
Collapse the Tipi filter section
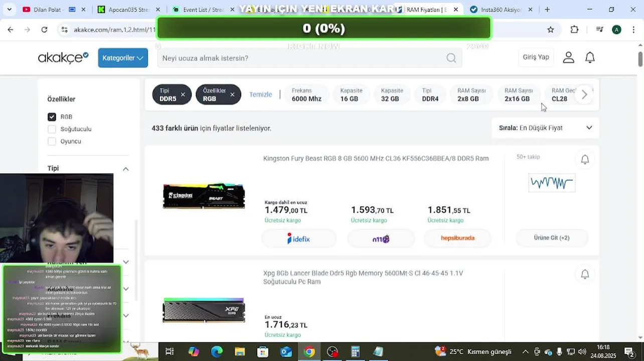(125, 168)
